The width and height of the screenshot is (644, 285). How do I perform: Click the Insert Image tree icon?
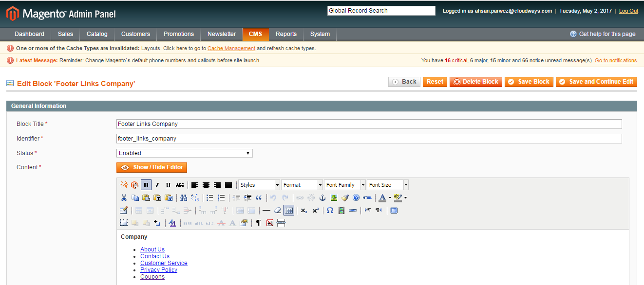click(x=334, y=197)
